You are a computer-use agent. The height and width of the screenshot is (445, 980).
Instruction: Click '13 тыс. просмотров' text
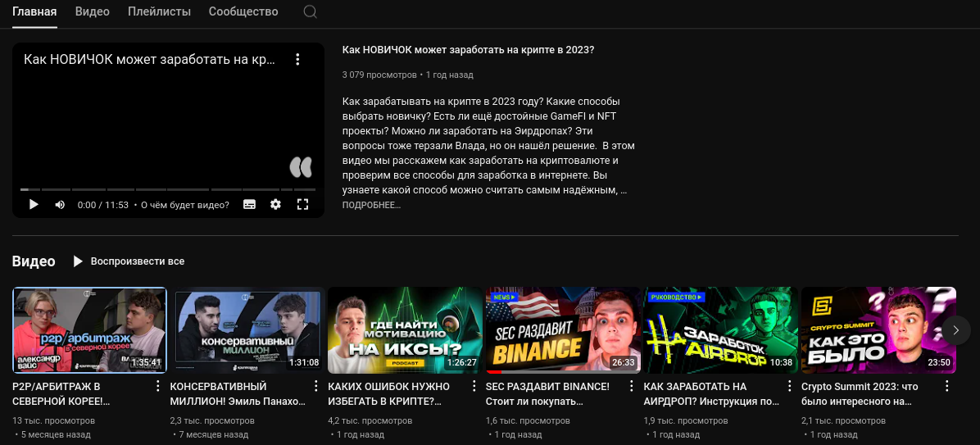pyautogui.click(x=54, y=420)
